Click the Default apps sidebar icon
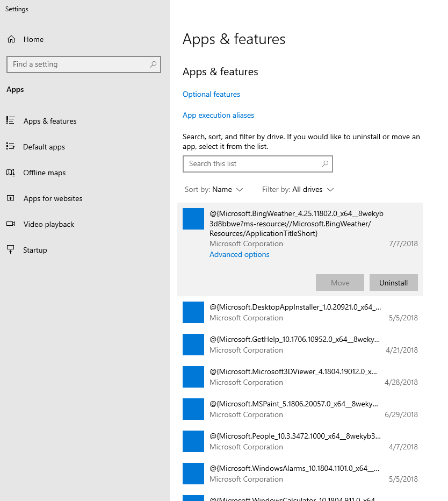 pyautogui.click(x=11, y=146)
